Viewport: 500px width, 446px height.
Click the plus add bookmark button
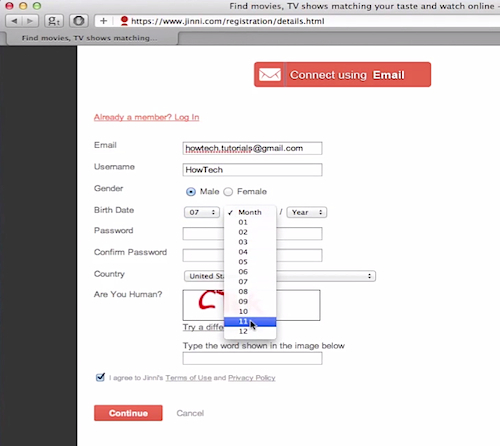[104, 21]
